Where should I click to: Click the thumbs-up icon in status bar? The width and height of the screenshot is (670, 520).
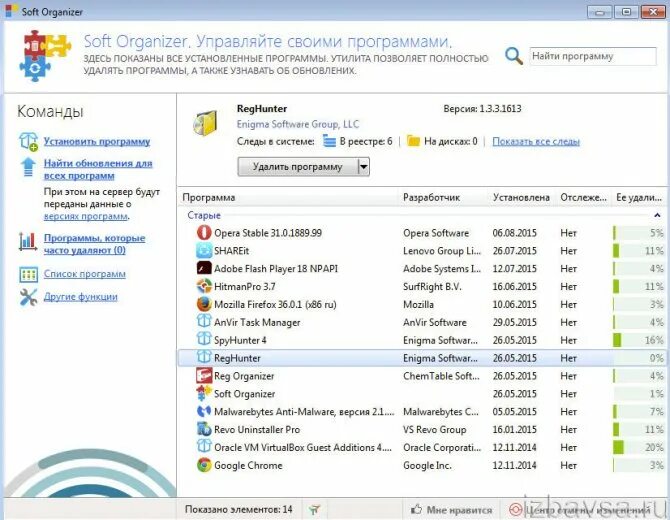(x=416, y=509)
